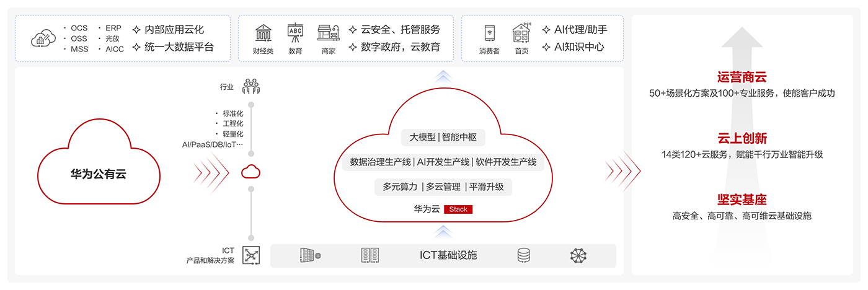868x290 pixels.
Task: Click the 教育 blackboard icon
Action: click(x=295, y=33)
